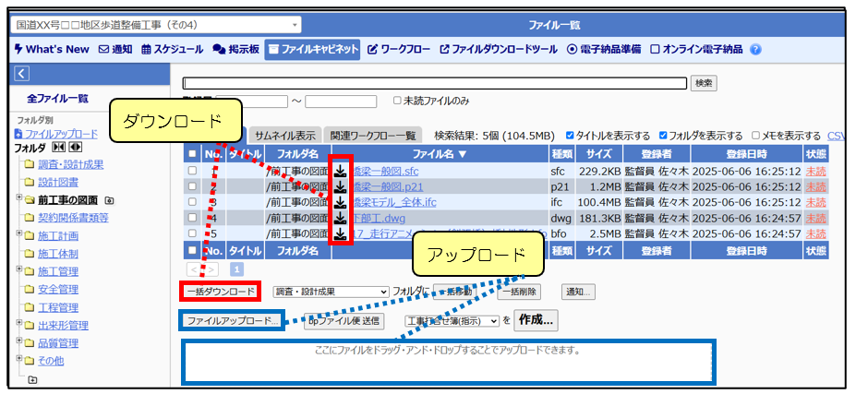Open the スケジュール calendar item

point(172,49)
